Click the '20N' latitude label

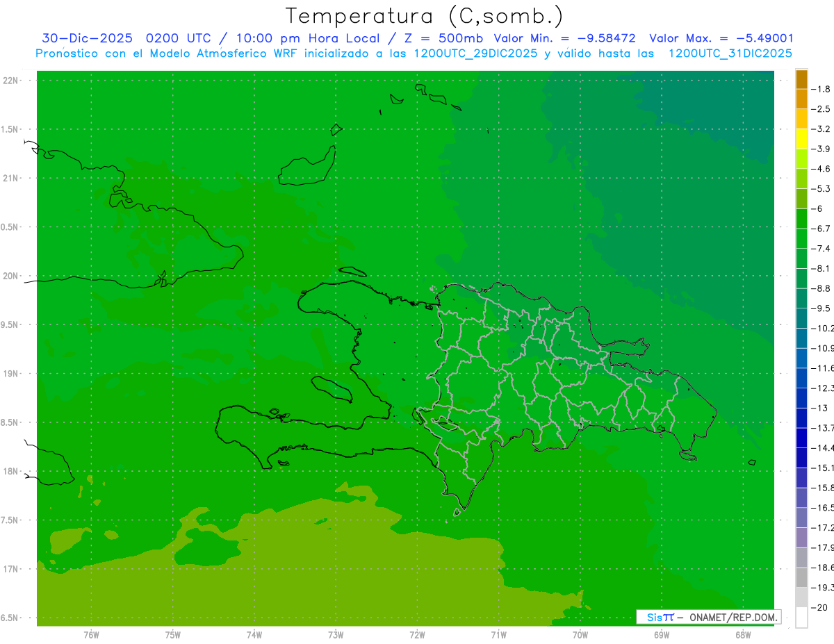click(x=10, y=276)
